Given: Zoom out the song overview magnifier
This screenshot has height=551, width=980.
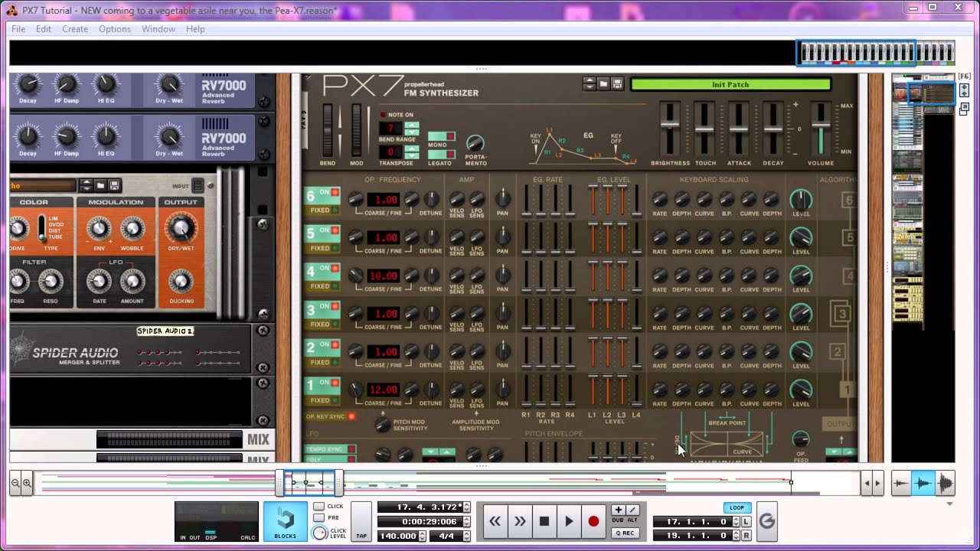Looking at the screenshot, I should point(15,483).
